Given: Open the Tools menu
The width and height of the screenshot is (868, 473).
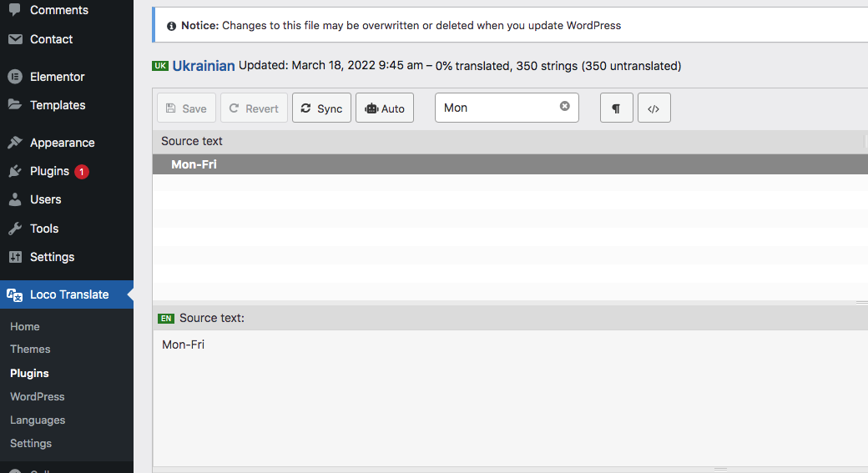Looking at the screenshot, I should click(43, 229).
